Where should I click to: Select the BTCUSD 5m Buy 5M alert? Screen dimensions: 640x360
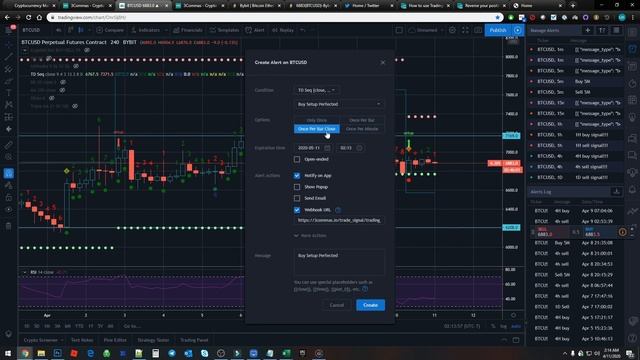point(575,81)
